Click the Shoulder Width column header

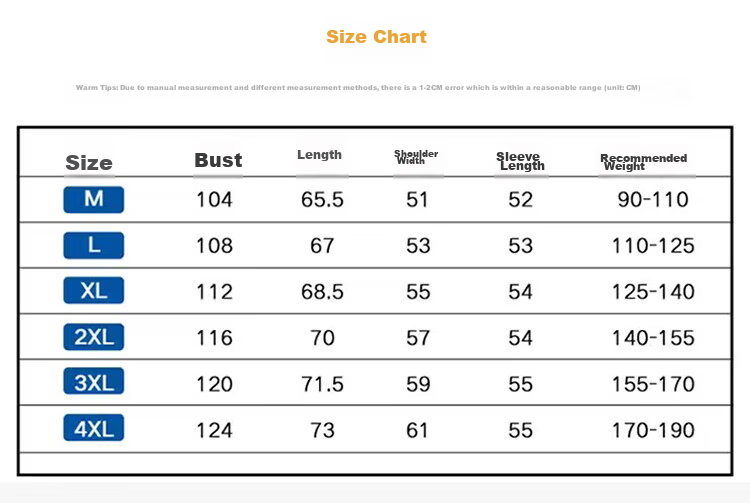(416, 157)
